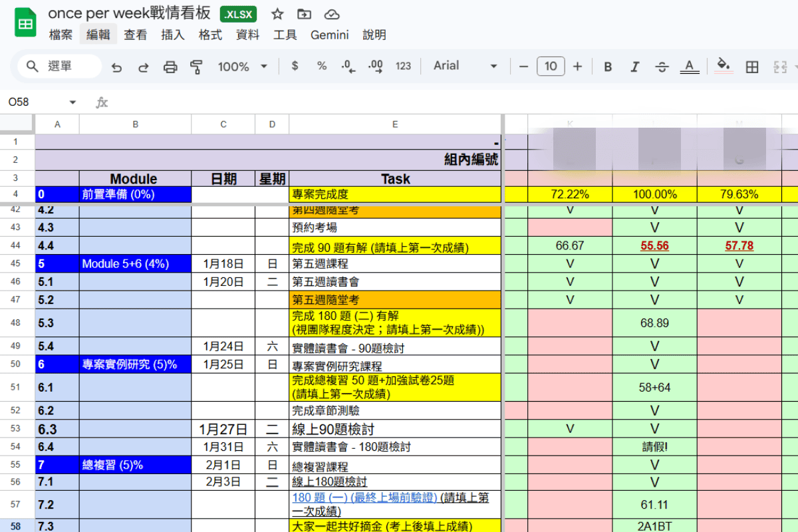Format as currency with dollar sign

(x=295, y=66)
